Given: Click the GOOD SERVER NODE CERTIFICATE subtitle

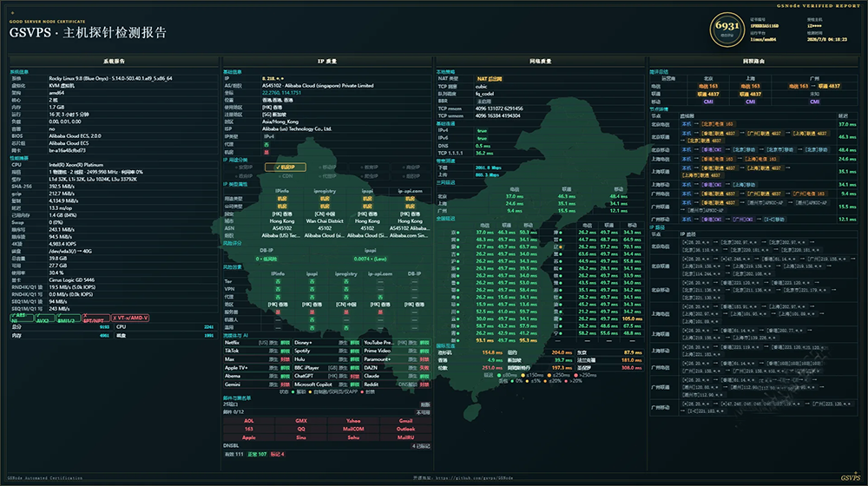Looking at the screenshot, I should [47, 22].
